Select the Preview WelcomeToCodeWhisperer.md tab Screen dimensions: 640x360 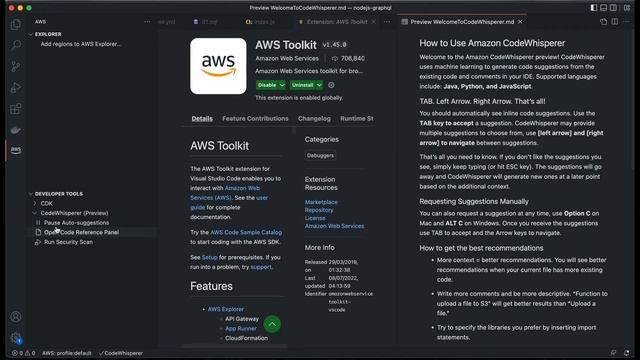pyautogui.click(x=462, y=22)
